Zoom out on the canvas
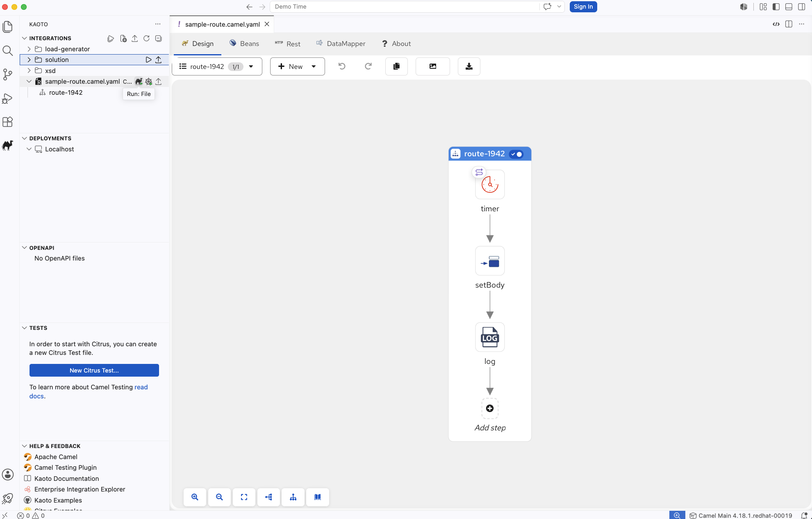Screen dimensions: 812x519 click(x=219, y=497)
